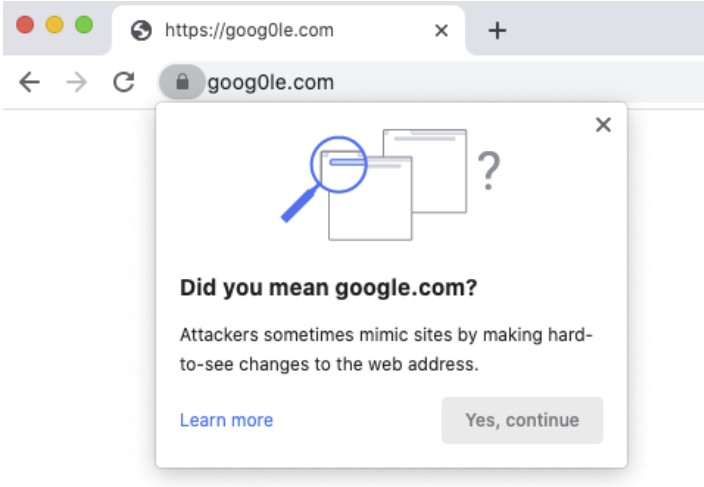Click the attackers warning description text

[x=386, y=349]
